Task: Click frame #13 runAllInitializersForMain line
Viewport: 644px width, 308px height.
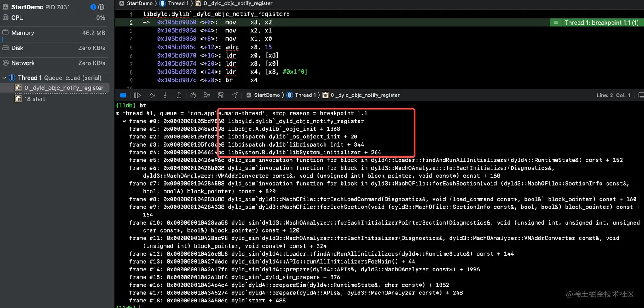Action: tap(272, 262)
